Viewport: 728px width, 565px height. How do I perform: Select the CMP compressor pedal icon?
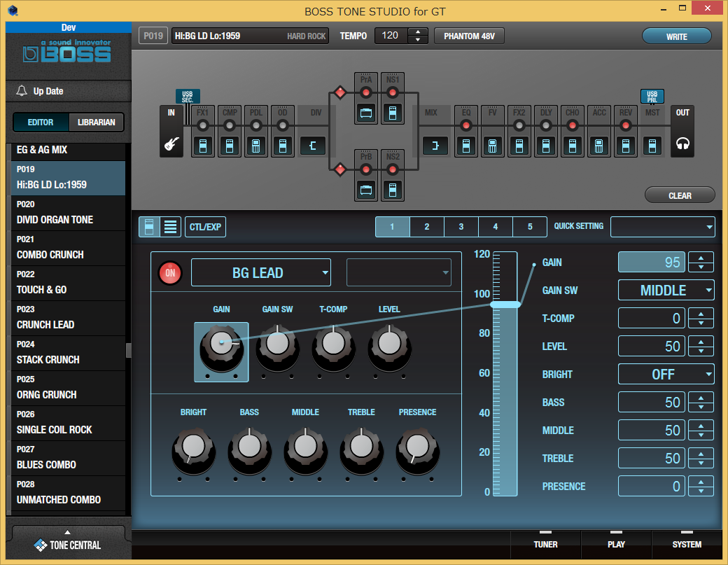point(230,146)
